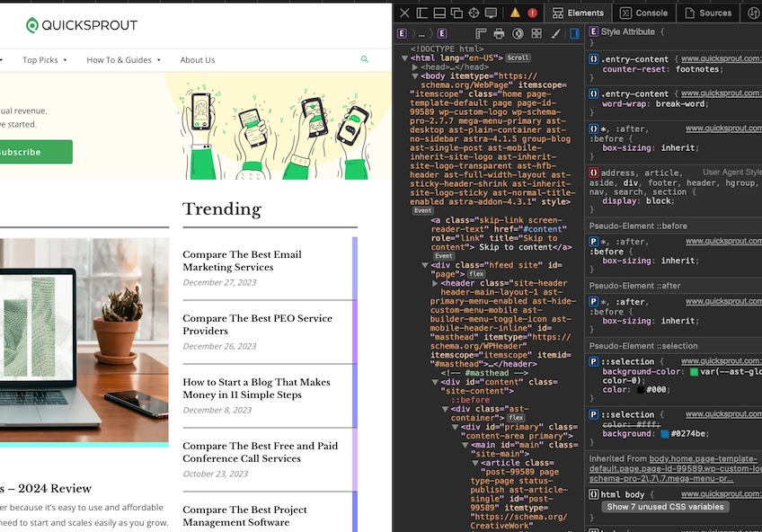Screen dimensions: 762x532
Task: Click red User Agent stylesheet rule icon
Action: click(x=593, y=173)
